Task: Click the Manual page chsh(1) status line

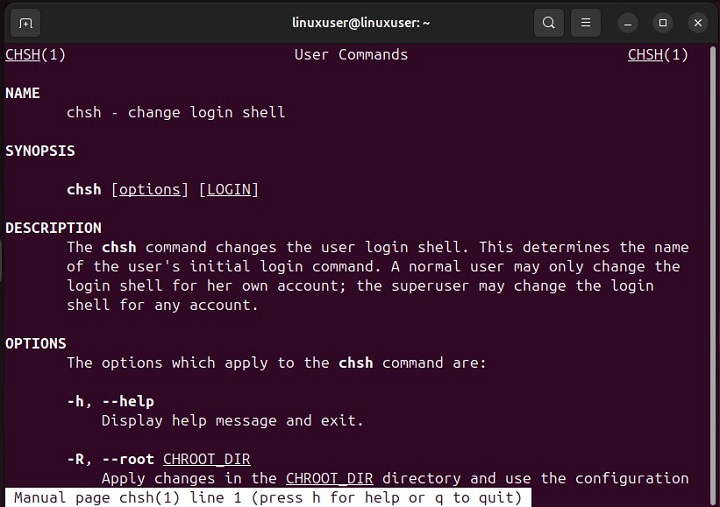Action: coord(267,497)
